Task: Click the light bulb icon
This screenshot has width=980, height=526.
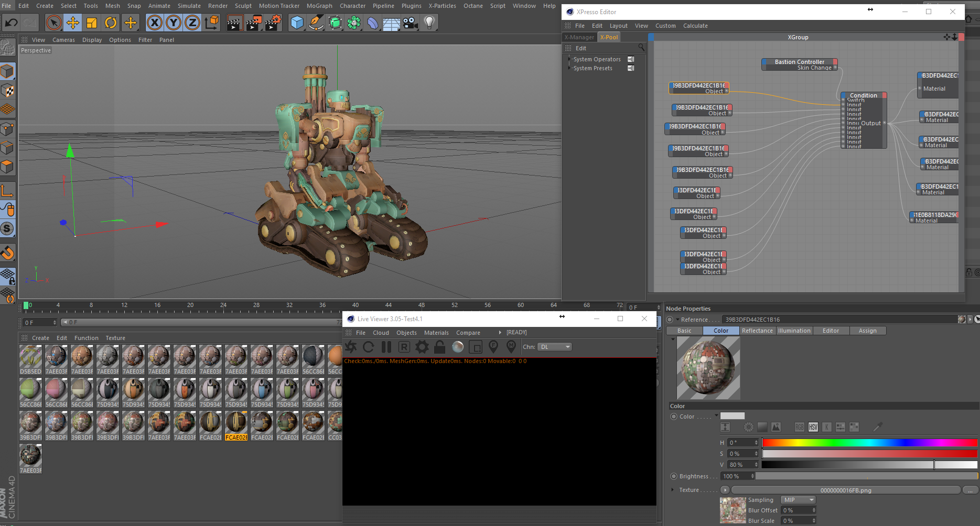Action: coord(429,23)
